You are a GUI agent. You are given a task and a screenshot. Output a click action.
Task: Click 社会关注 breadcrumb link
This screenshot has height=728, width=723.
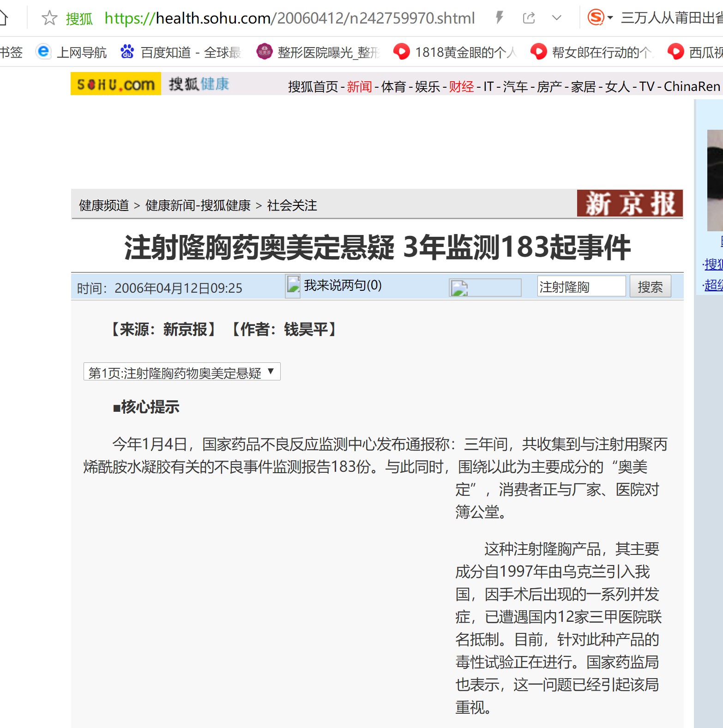coord(292,205)
